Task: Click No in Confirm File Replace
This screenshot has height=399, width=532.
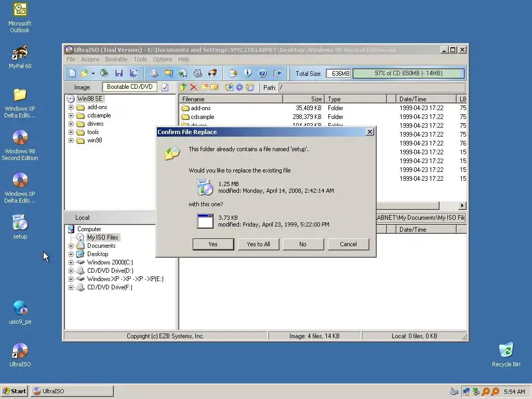Action: [x=303, y=244]
